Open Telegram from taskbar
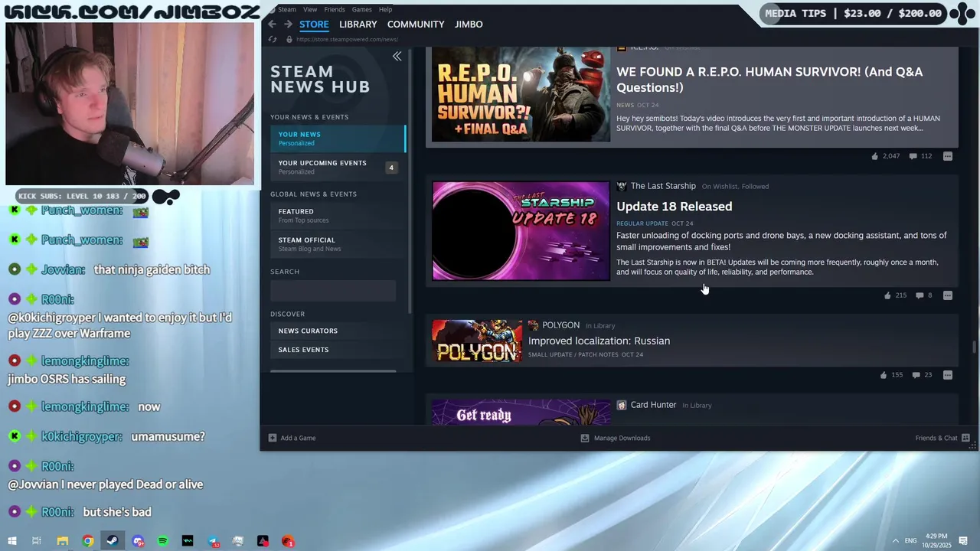Viewport: 980px width, 551px height. [213, 541]
